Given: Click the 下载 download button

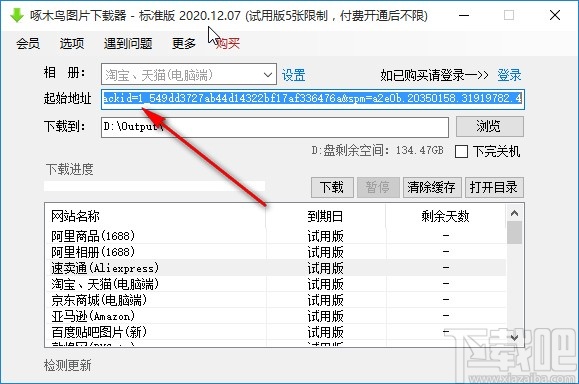Looking at the screenshot, I should [332, 187].
